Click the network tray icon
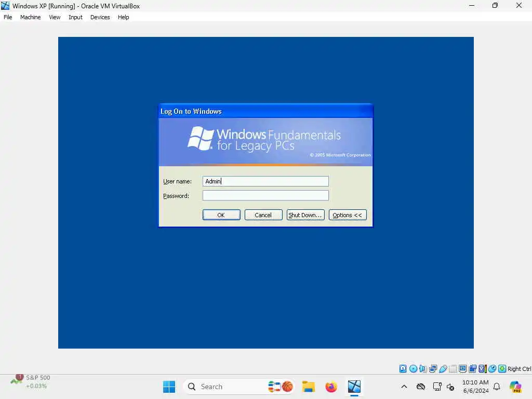 [x=437, y=387]
